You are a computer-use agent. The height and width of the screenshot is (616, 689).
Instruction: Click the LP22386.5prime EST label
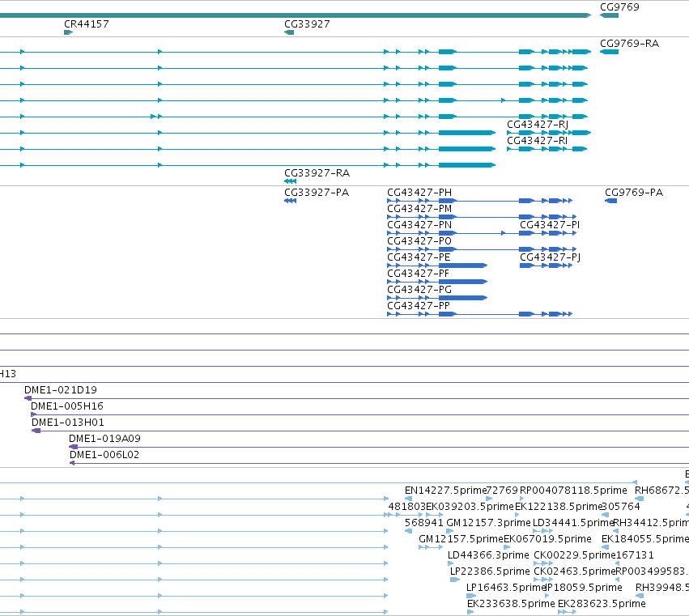(490, 572)
